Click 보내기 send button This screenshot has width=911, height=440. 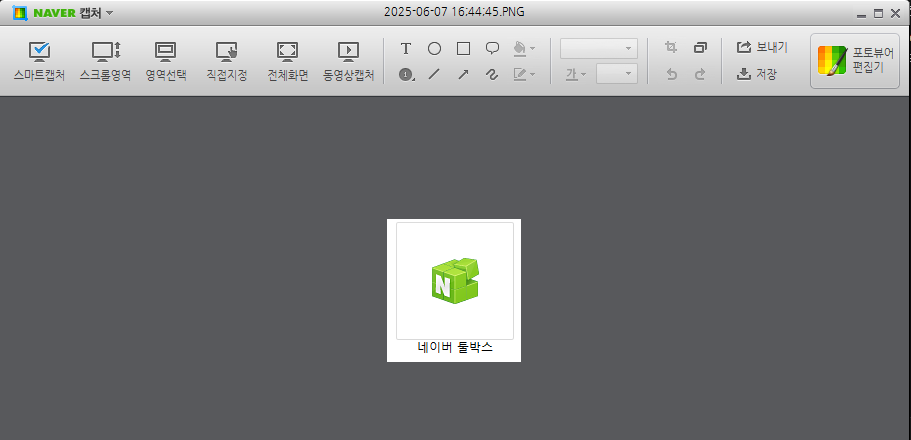pyautogui.click(x=762, y=48)
